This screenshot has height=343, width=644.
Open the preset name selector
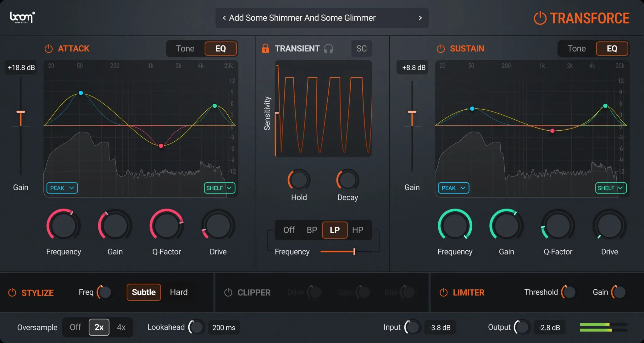coord(322,18)
